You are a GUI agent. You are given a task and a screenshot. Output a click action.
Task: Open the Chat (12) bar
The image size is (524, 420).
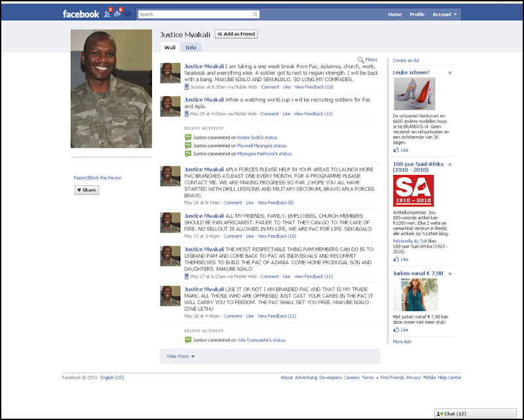point(476,413)
